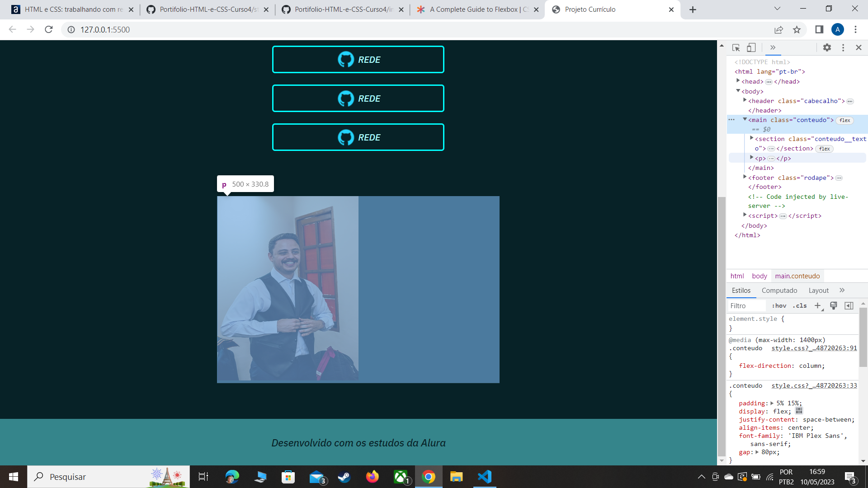Share this page icon
868x488 pixels.
(x=778, y=29)
